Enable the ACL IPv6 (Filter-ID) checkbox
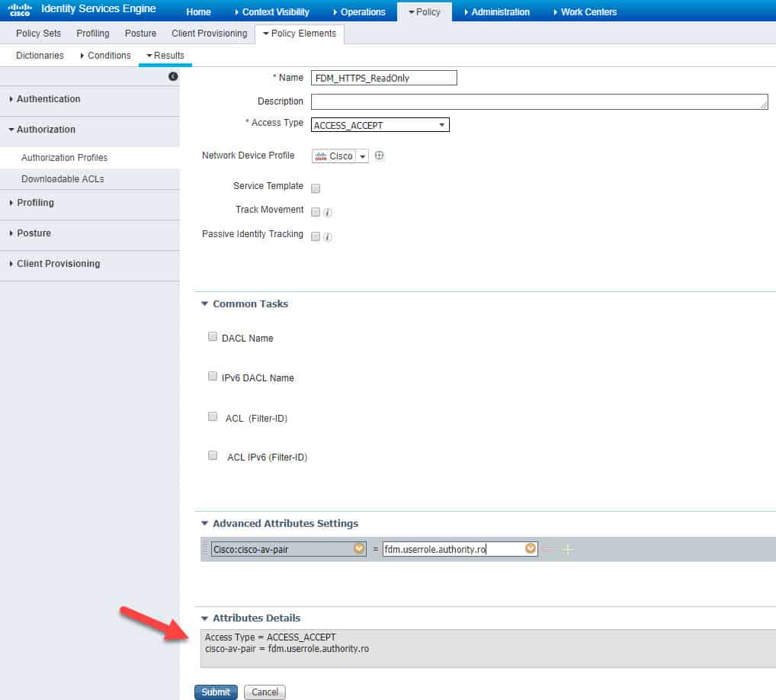 pyautogui.click(x=213, y=455)
